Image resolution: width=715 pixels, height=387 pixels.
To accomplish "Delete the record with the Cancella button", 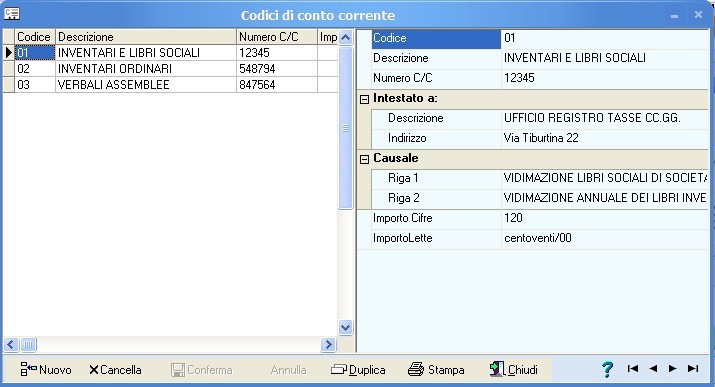I will tap(115, 370).
